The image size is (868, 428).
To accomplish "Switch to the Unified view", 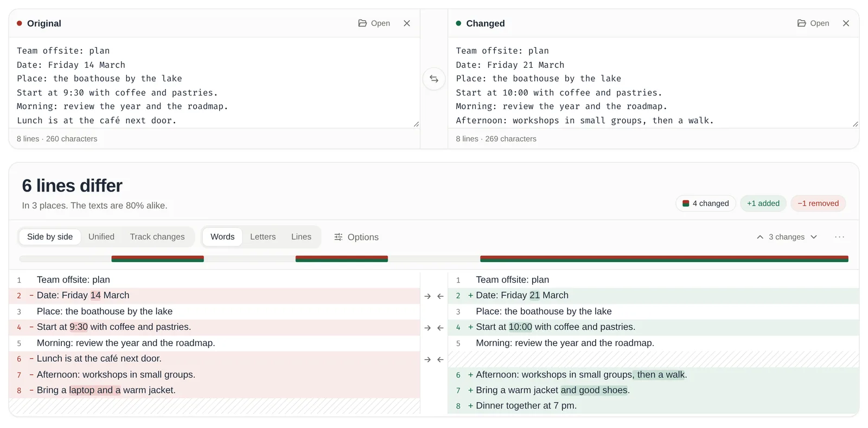I will (x=101, y=237).
